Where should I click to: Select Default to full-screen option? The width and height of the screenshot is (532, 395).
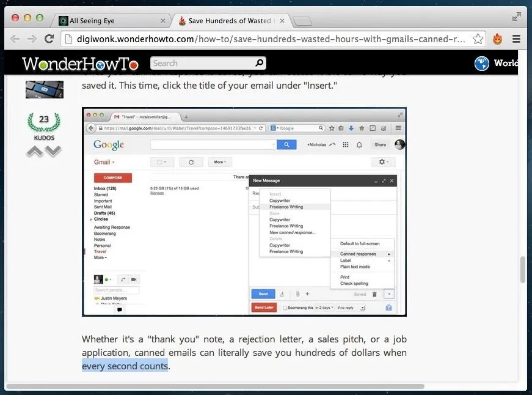[360, 244]
